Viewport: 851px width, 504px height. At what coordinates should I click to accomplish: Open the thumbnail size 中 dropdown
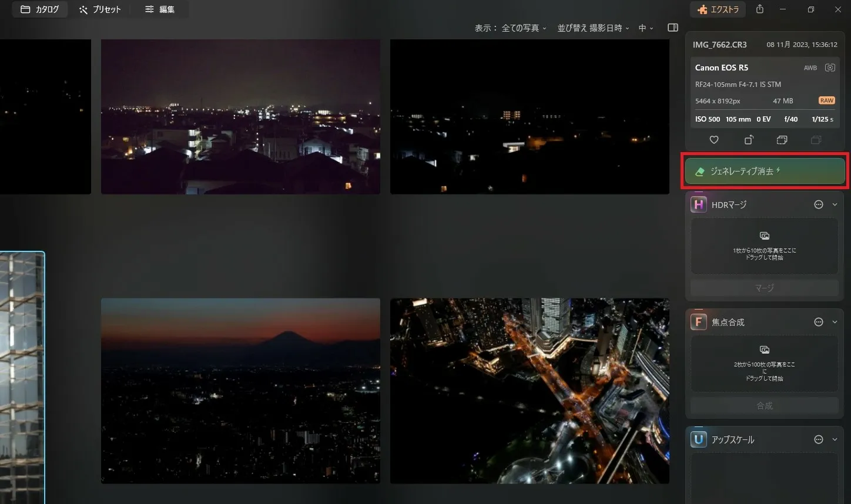point(646,28)
